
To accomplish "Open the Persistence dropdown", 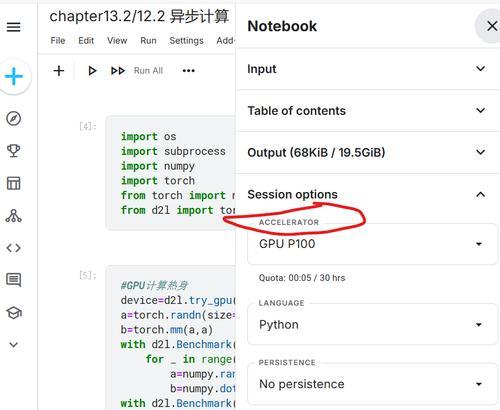I will click(x=372, y=384).
